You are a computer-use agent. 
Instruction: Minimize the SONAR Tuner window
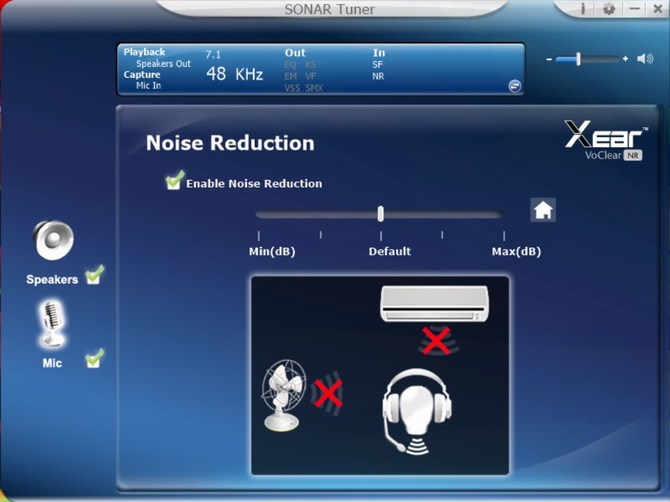click(635, 9)
